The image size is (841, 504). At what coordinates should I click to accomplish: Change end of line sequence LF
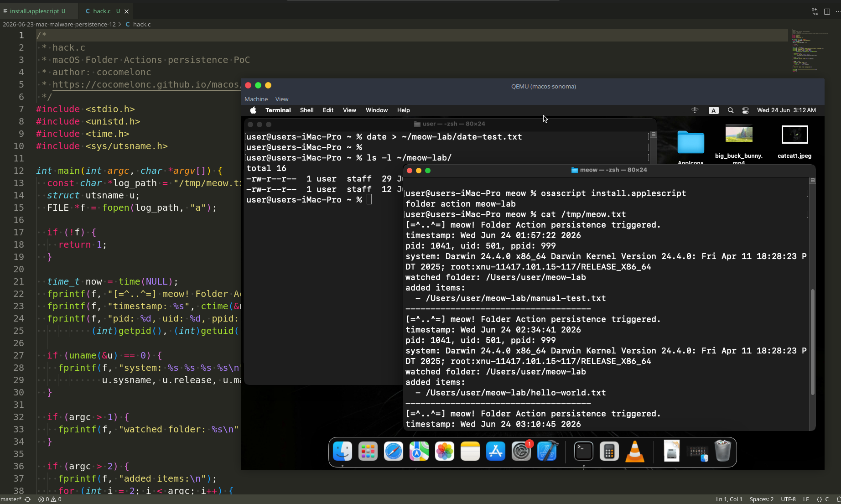coord(806,499)
